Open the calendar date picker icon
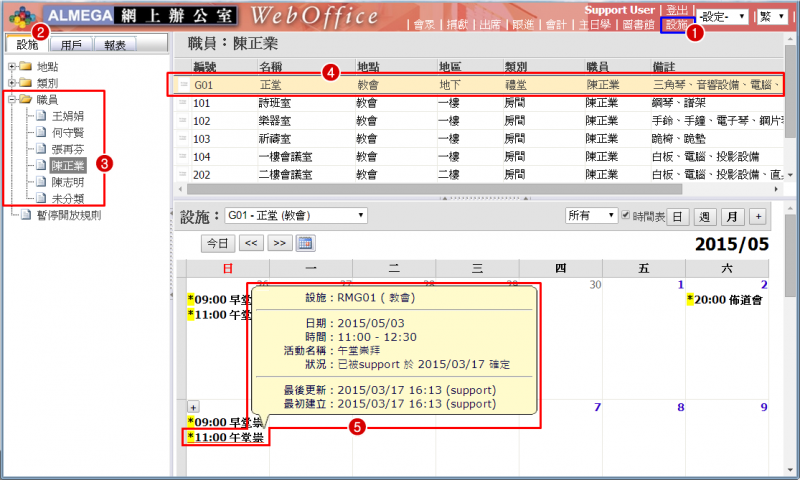The width and height of the screenshot is (800, 480). (x=306, y=243)
